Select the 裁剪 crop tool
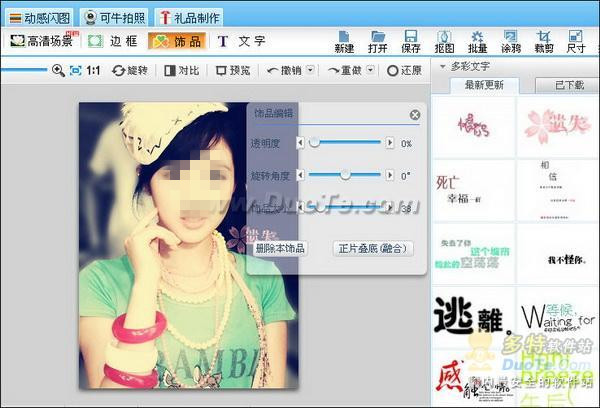This screenshot has height=408, width=600. [544, 40]
